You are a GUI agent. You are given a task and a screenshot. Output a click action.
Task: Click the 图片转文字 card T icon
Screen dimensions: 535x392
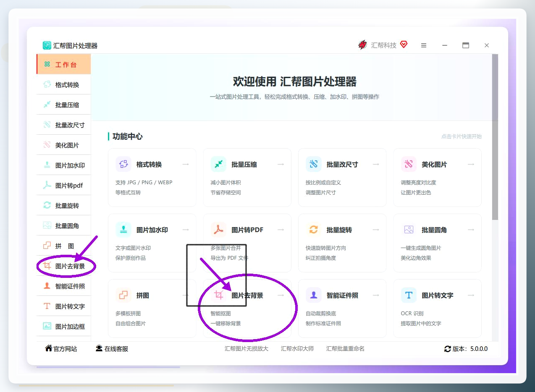pyautogui.click(x=409, y=295)
